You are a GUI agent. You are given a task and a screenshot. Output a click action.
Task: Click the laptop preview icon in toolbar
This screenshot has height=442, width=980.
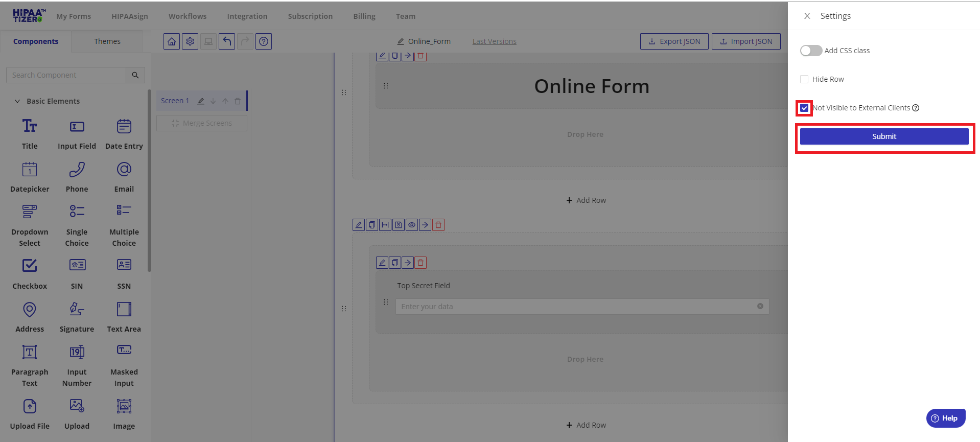[x=208, y=41]
